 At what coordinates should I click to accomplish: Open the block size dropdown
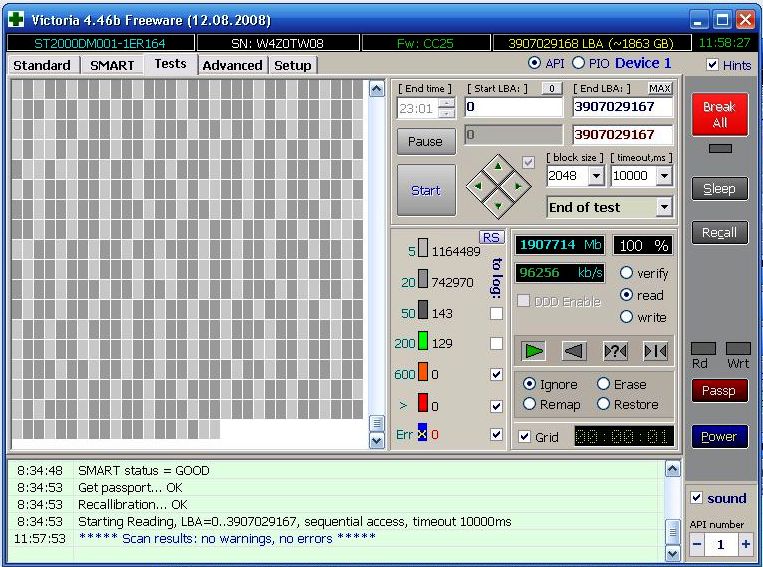pyautogui.click(x=596, y=176)
